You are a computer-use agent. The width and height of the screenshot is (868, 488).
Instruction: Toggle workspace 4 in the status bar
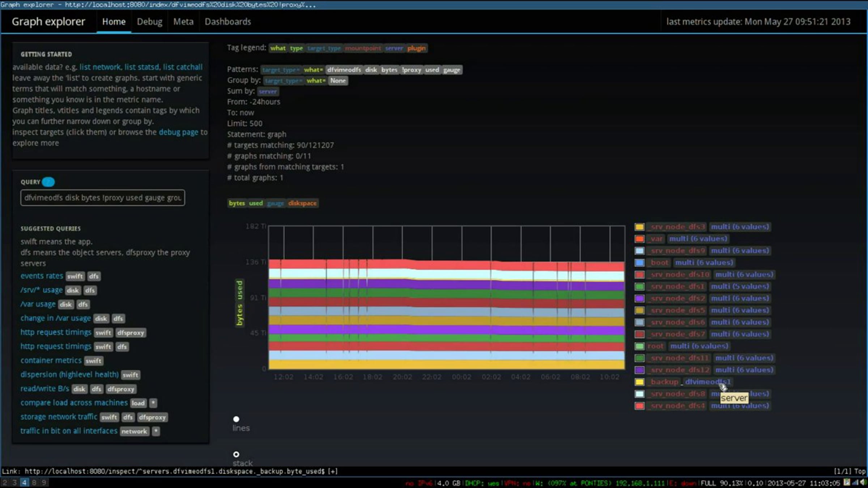click(24, 483)
